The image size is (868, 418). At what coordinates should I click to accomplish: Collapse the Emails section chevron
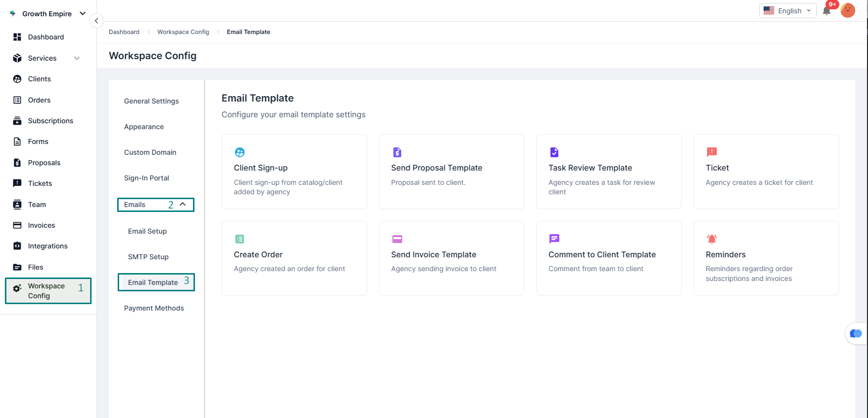click(183, 204)
